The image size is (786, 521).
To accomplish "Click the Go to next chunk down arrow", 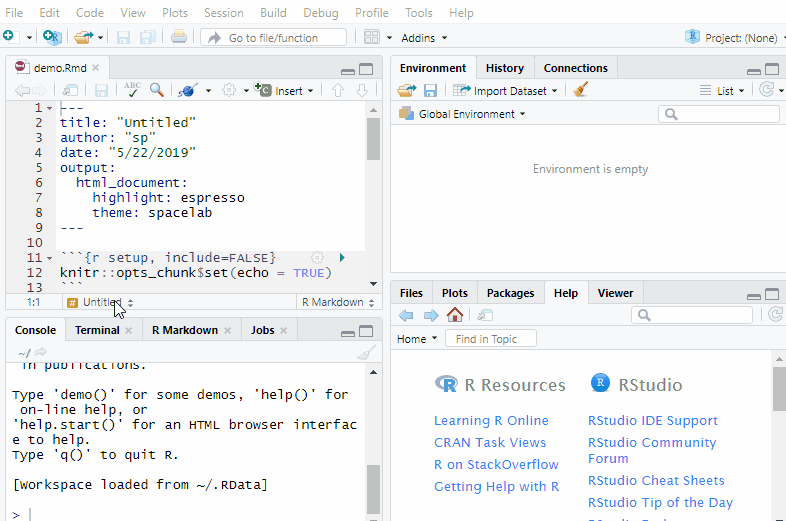I will (x=362, y=90).
